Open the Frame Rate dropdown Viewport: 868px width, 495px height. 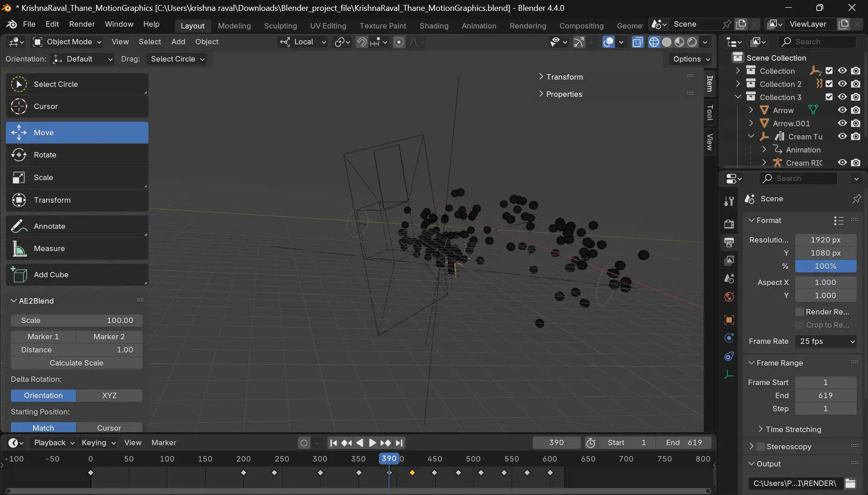[x=826, y=341]
